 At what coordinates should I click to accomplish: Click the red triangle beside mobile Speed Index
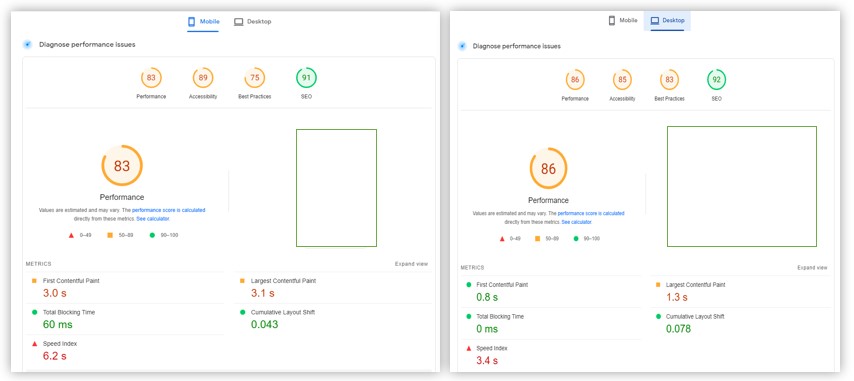pyautogui.click(x=34, y=344)
